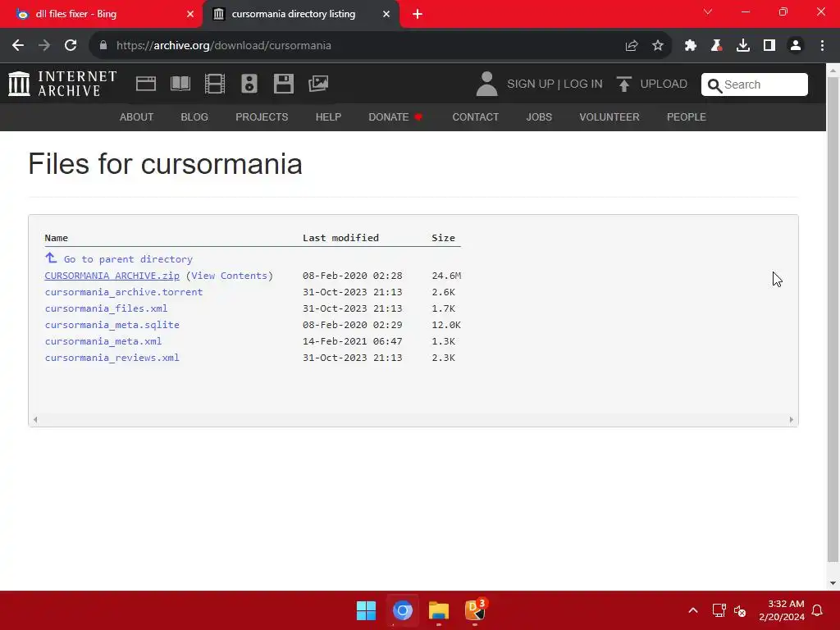Image resolution: width=840 pixels, height=630 pixels.
Task: Close the cursormania directory listing tab
Action: (386, 15)
